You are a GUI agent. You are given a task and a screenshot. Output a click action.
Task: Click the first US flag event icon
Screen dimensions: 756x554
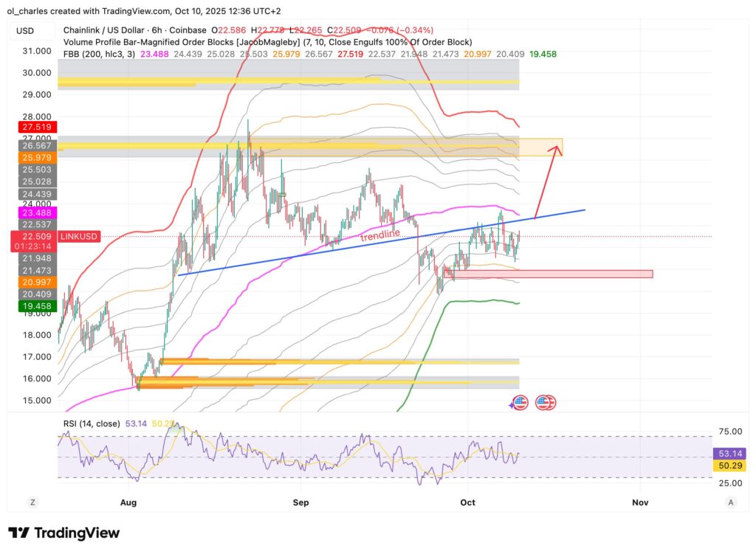520,402
